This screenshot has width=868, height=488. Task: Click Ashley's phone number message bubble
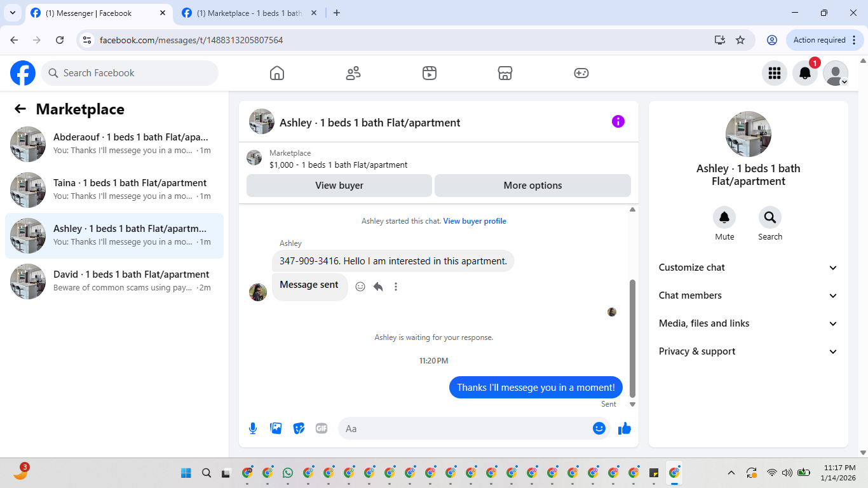393,261
